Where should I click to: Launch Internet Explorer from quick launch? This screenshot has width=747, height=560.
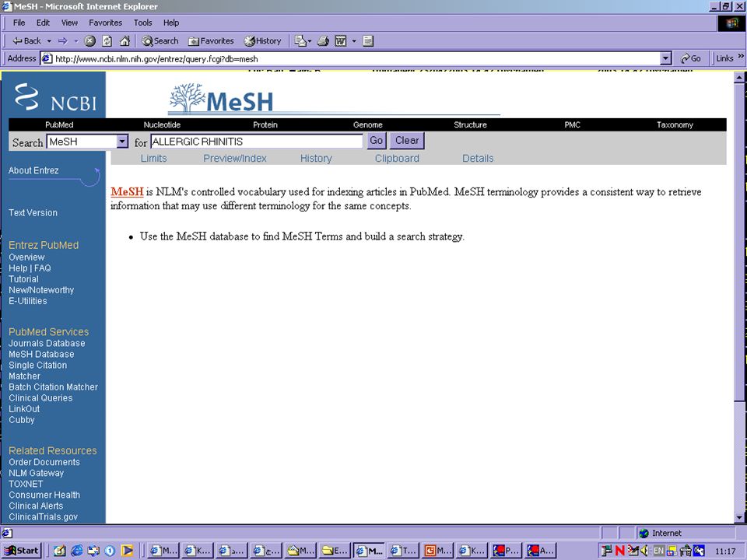(77, 551)
